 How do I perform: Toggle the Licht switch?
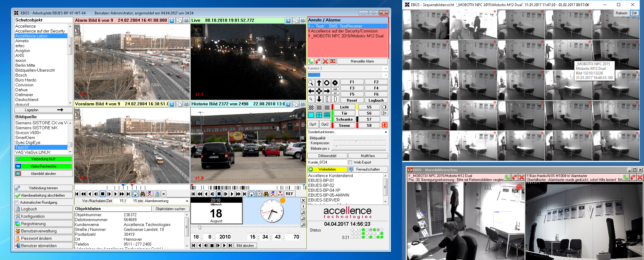344,107
